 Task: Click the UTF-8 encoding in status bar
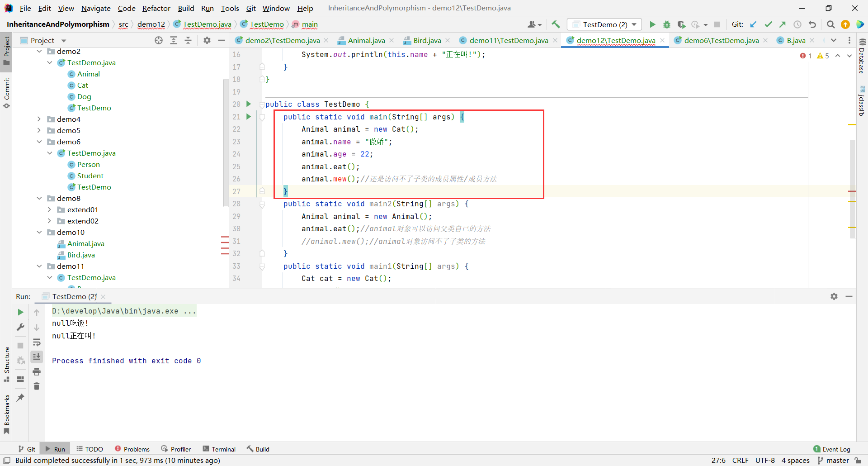(x=765, y=461)
